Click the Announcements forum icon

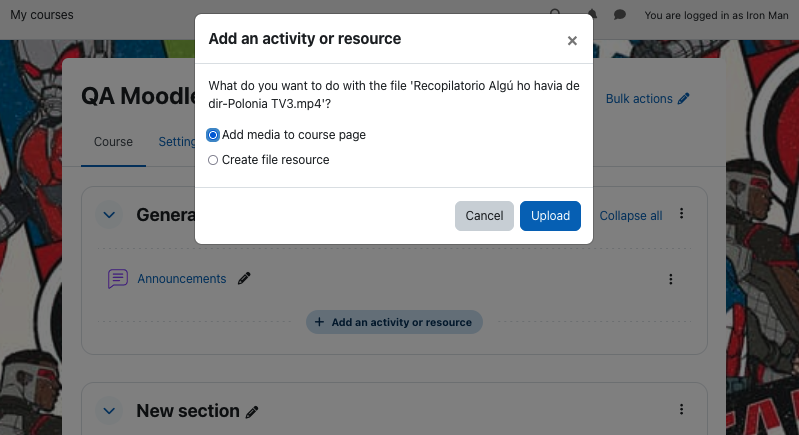[118, 279]
